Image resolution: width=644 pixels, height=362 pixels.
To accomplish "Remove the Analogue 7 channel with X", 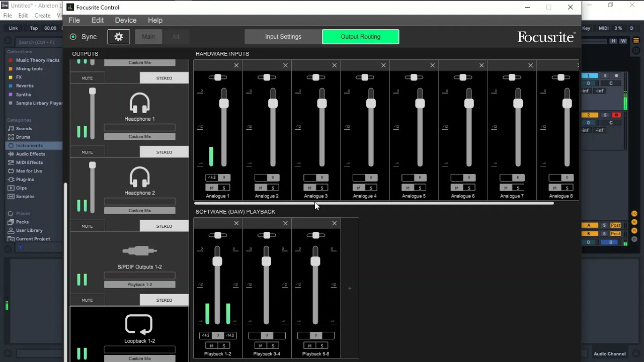I will tap(531, 65).
